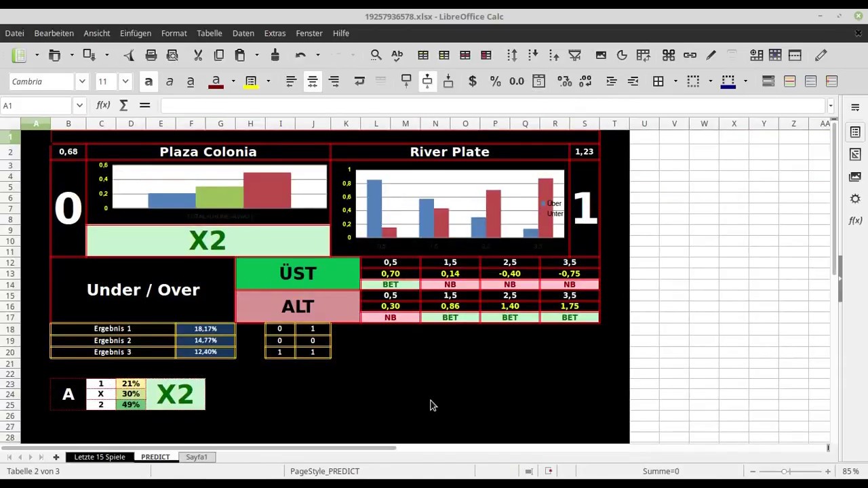This screenshot has width=868, height=488.
Task: Click the font color red swatch
Action: (x=216, y=81)
